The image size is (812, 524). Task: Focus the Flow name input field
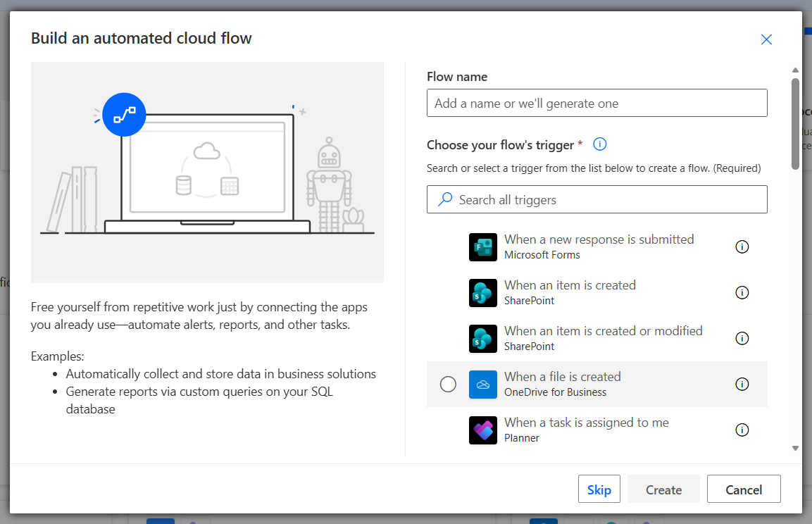tap(597, 103)
